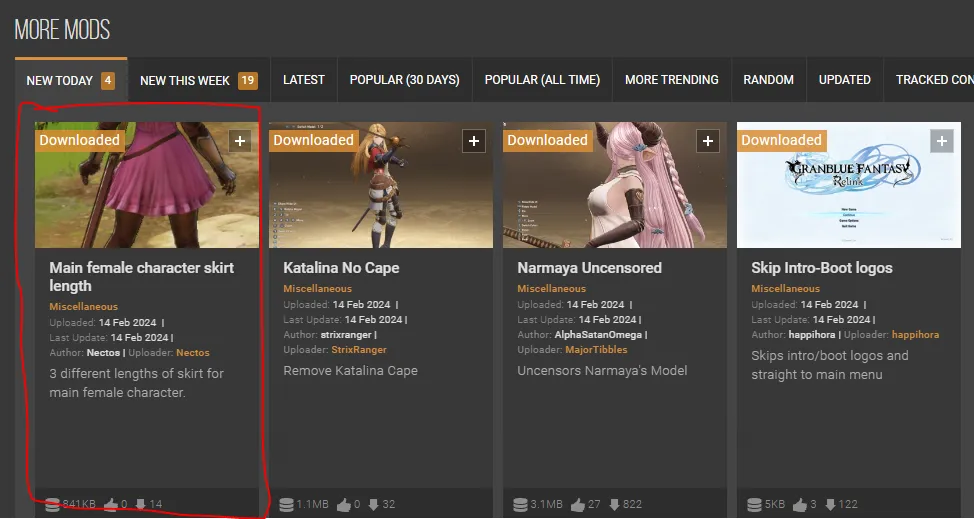Open More Trending tab
The height and width of the screenshot is (519, 974).
(x=671, y=80)
